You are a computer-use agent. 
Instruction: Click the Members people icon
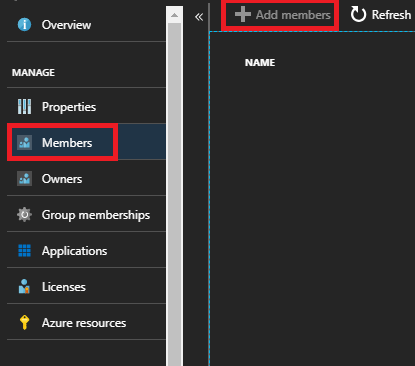coord(24,143)
